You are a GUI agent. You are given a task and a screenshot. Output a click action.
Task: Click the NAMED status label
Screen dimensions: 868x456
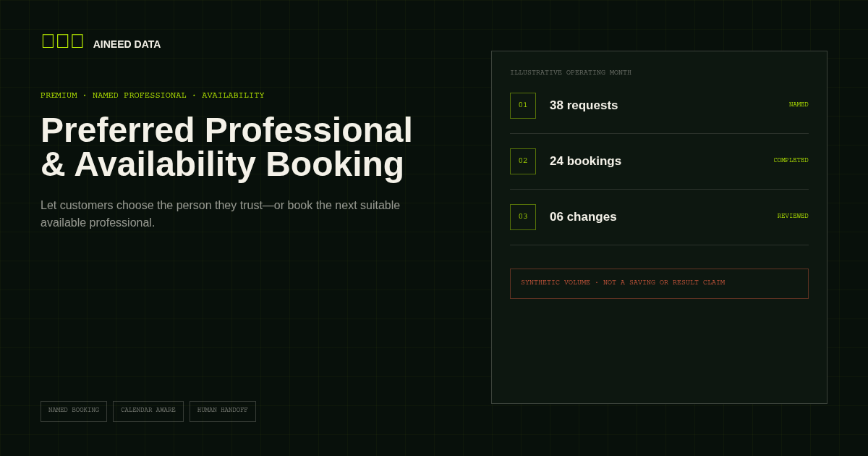point(799,105)
